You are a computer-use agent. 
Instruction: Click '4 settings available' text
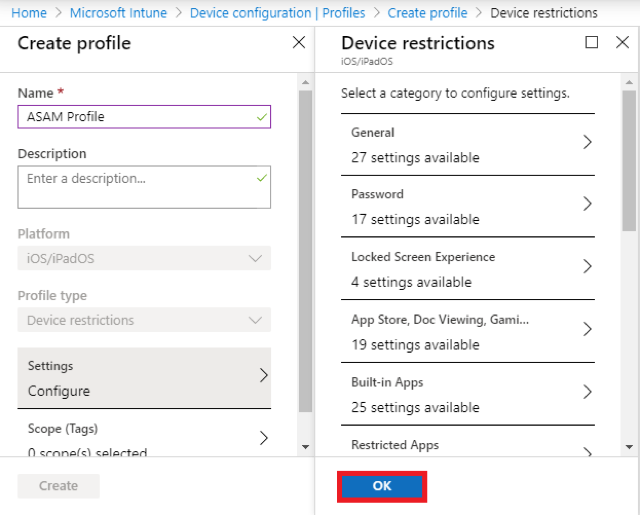411,282
